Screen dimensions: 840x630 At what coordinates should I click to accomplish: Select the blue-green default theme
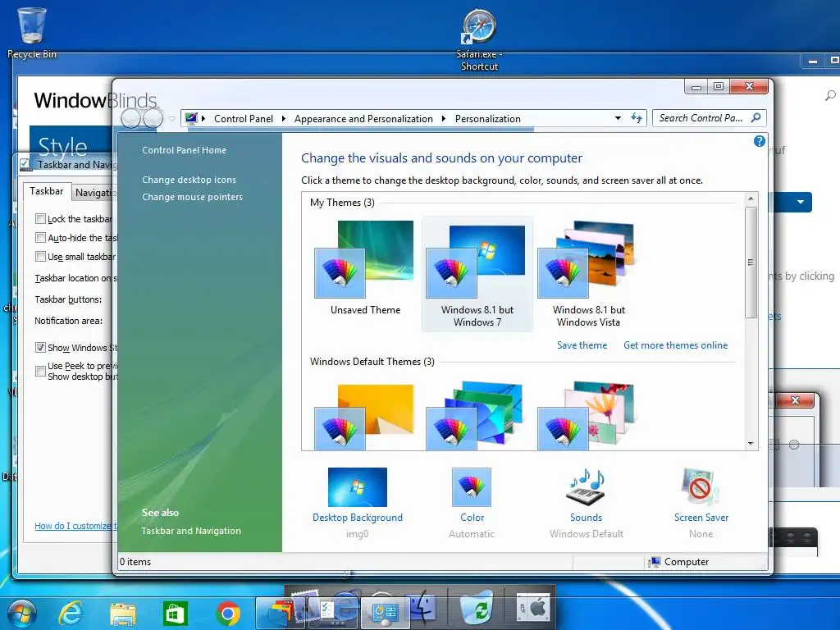[x=475, y=416]
